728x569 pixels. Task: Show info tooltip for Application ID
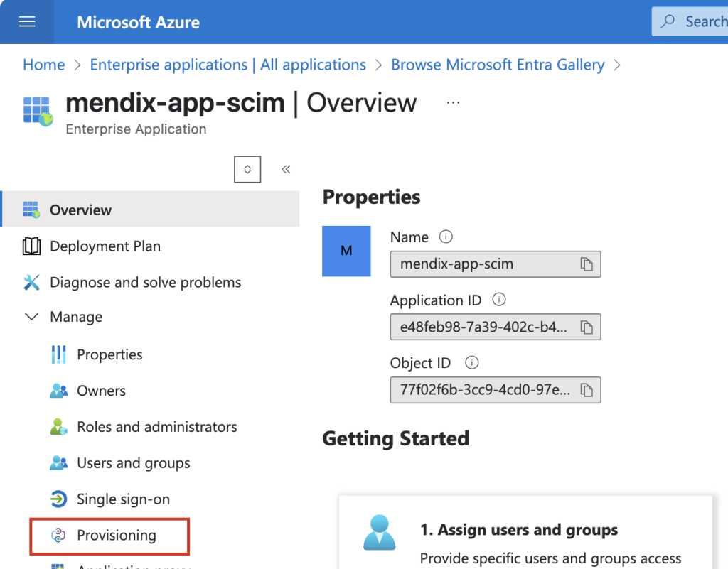(x=499, y=300)
